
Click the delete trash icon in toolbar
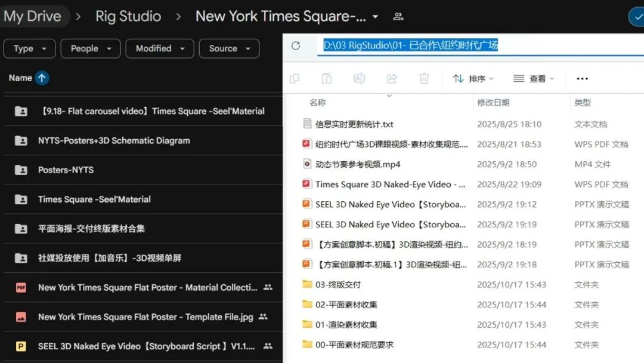click(424, 79)
